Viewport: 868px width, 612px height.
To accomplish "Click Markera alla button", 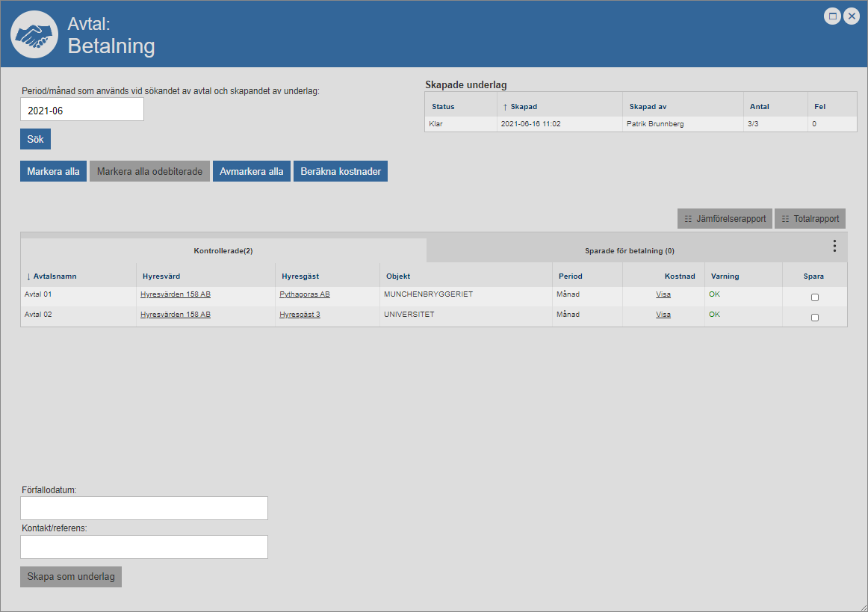I will tap(53, 171).
